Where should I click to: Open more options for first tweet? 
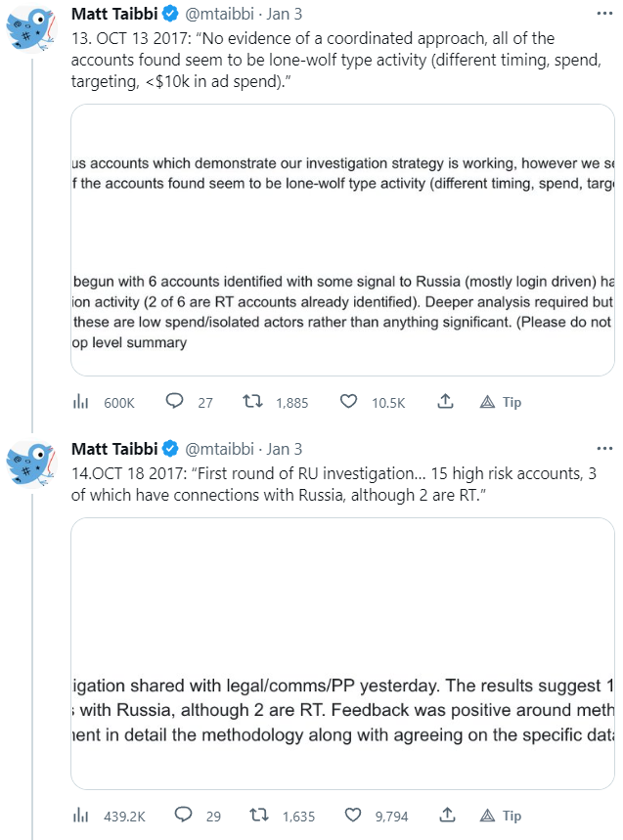(x=605, y=14)
